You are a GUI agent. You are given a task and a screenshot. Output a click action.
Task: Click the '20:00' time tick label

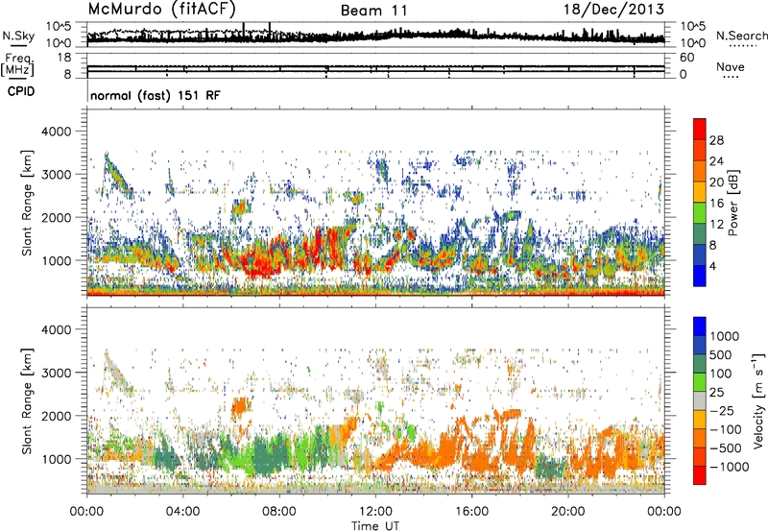click(x=567, y=512)
